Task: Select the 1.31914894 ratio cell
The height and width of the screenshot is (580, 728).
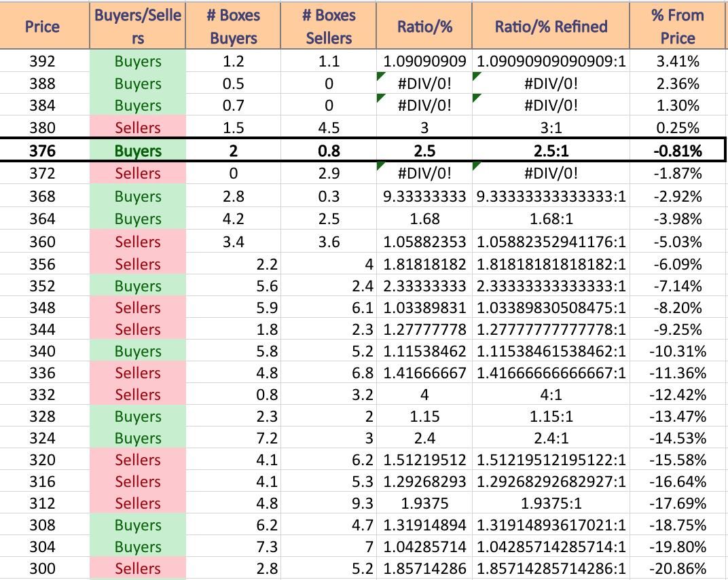Action: [x=424, y=525]
